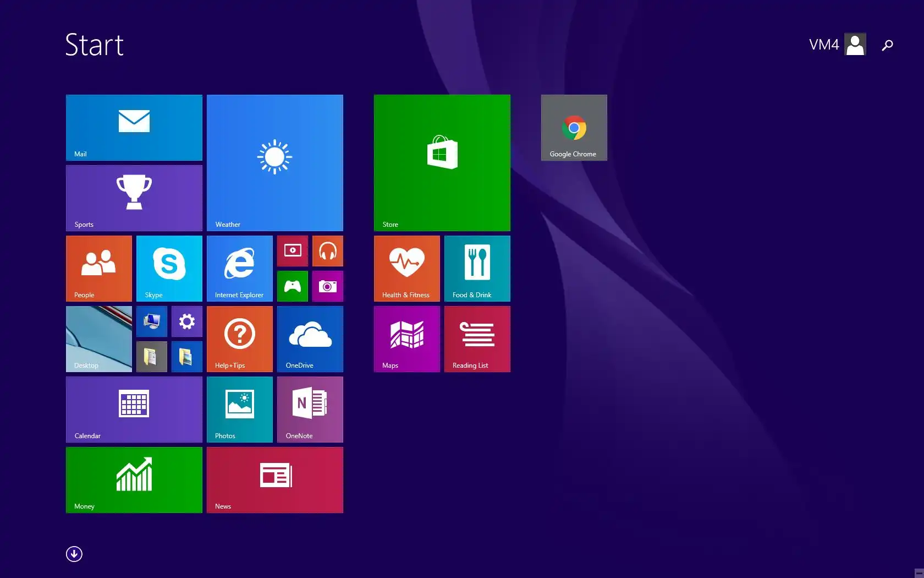Screen dimensions: 924x578
Task: Open the Health & Fitness tile
Action: click(407, 269)
